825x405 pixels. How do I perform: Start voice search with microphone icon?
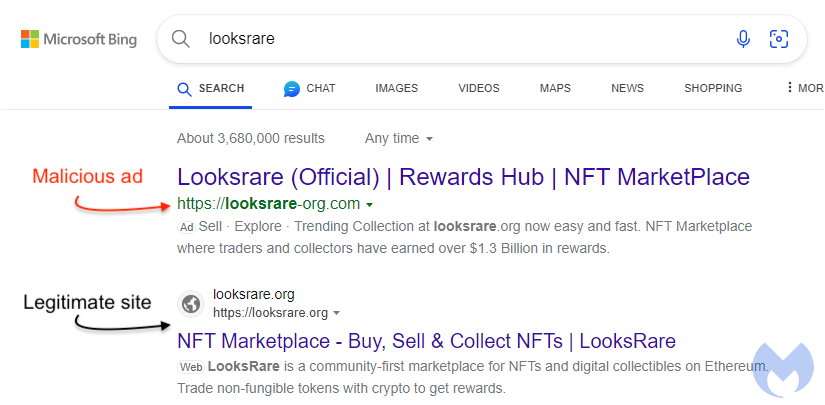click(x=743, y=39)
